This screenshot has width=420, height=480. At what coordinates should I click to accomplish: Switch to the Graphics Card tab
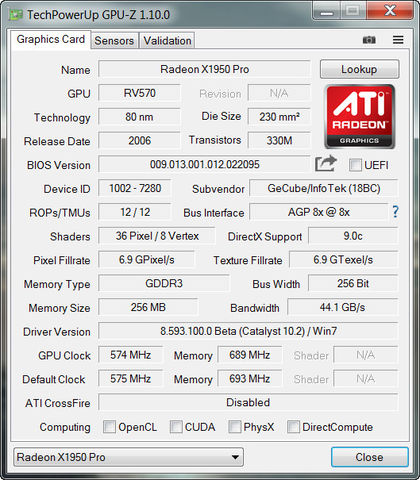pos(51,39)
